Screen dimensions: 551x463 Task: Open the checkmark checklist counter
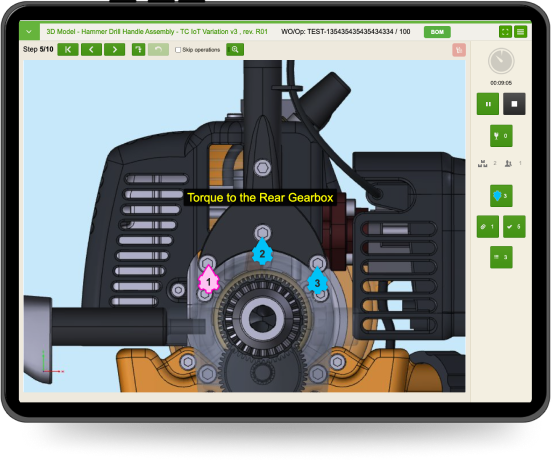click(x=514, y=227)
